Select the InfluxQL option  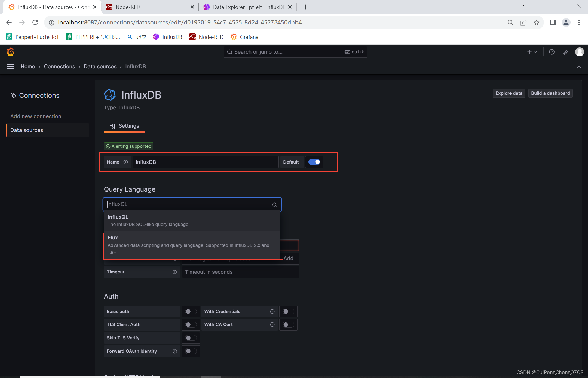pyautogui.click(x=192, y=220)
